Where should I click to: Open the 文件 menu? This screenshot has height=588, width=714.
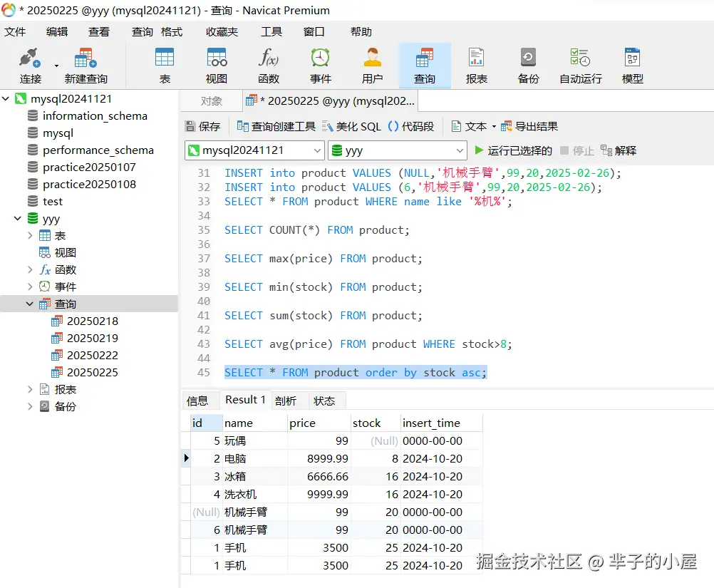point(15,31)
